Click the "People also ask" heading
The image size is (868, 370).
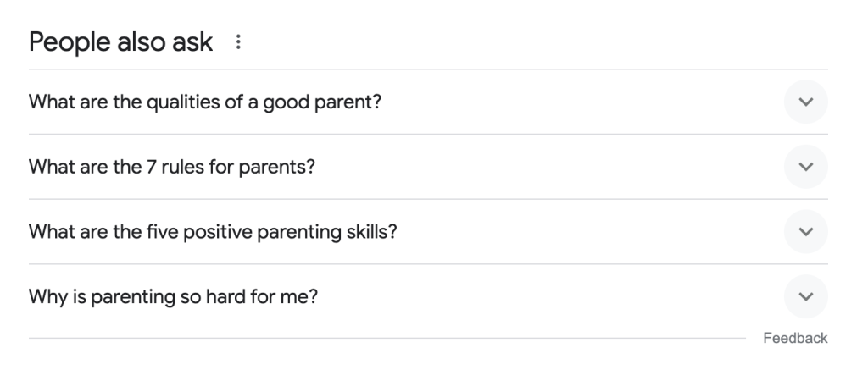pyautogui.click(x=121, y=41)
